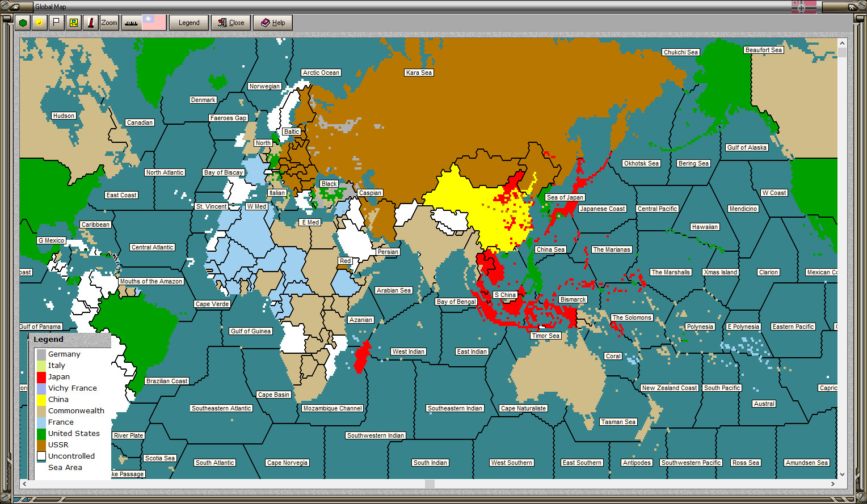Screen dimensions: 867x504
Task: Select the green hexagon map mode icon
Action: (x=23, y=22)
